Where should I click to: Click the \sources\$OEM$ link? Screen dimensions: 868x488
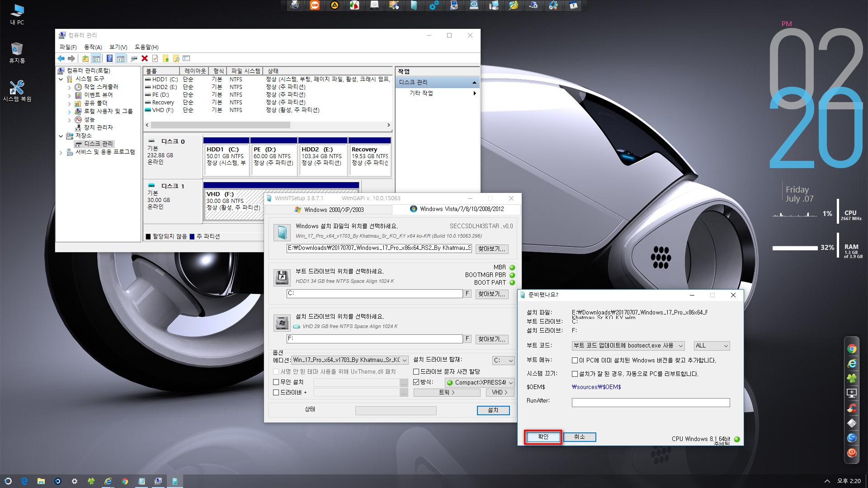pyautogui.click(x=596, y=387)
